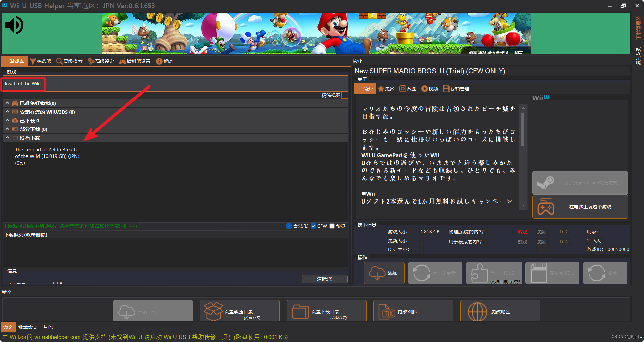Click 设置解压目录 box button
This screenshot has width=644, height=342.
pyautogui.click(x=240, y=311)
